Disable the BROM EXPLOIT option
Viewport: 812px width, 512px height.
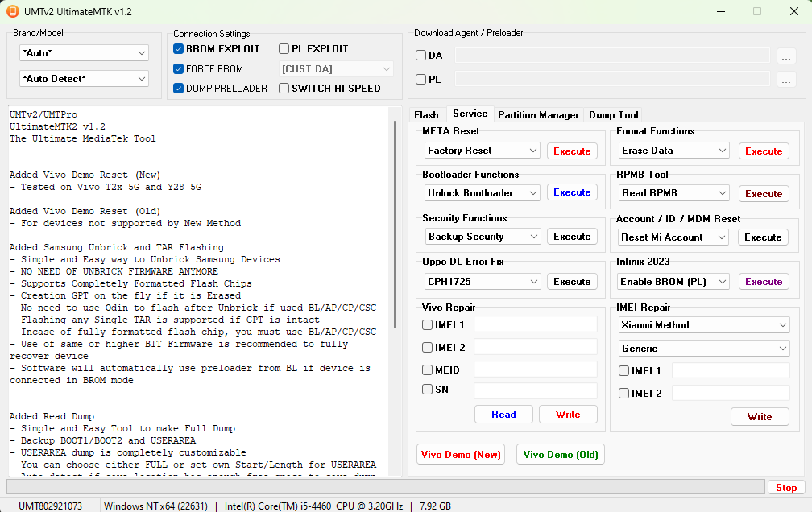tap(178, 48)
